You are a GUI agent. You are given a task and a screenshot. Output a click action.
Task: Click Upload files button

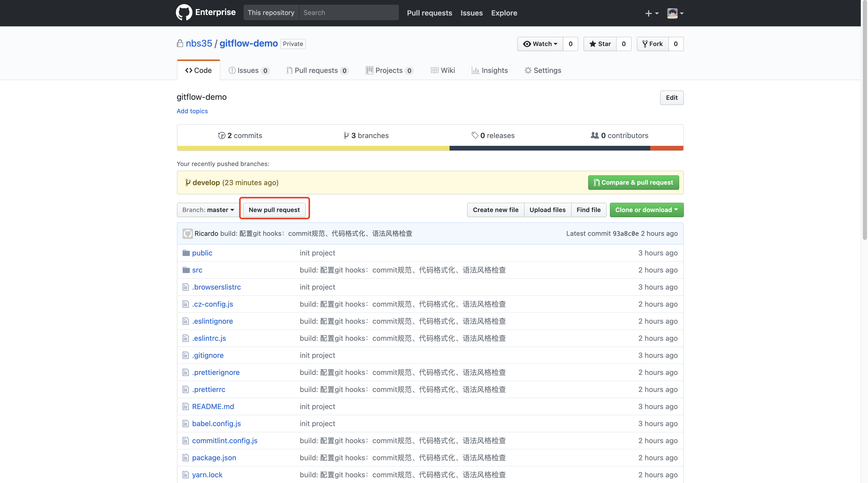point(548,210)
